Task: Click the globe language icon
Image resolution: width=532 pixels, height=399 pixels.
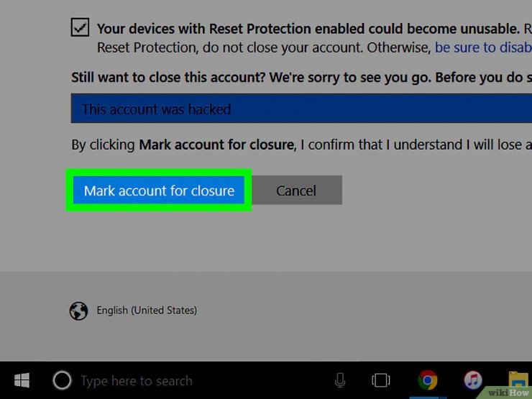Action: coord(78,311)
